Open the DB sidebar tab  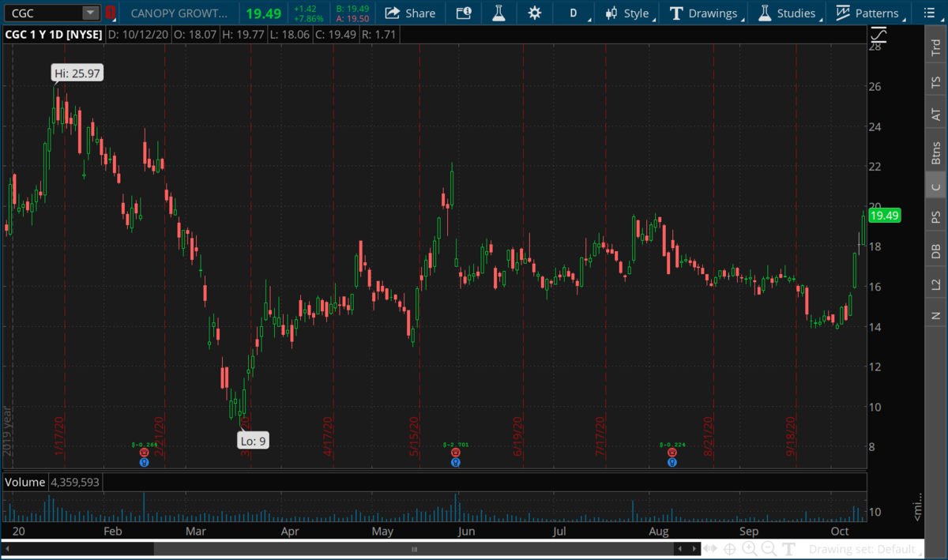click(x=936, y=250)
